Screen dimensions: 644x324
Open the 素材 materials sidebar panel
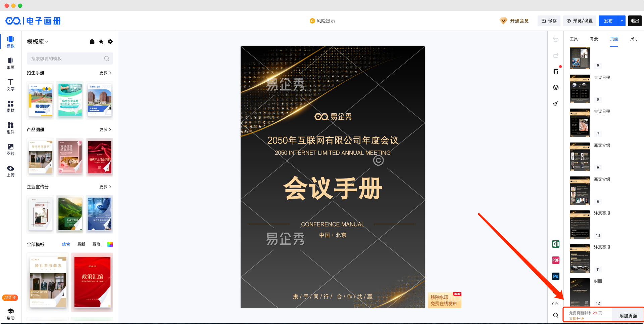click(10, 106)
